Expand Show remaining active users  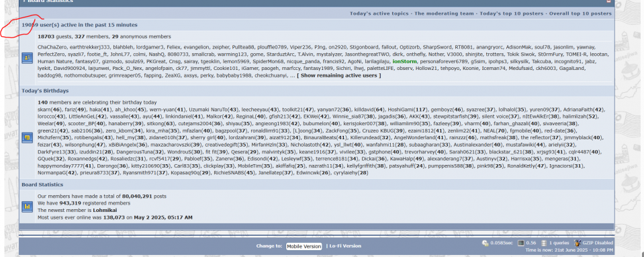click(339, 75)
